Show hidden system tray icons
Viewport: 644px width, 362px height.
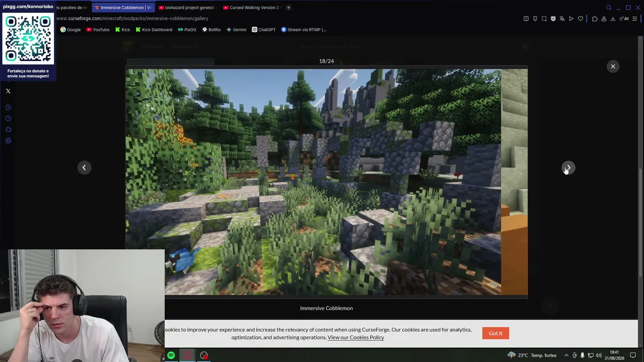[x=566, y=355]
